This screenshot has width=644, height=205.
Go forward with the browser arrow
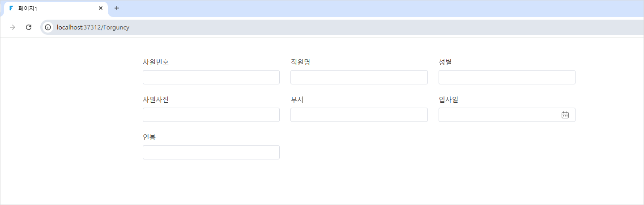[x=13, y=27]
